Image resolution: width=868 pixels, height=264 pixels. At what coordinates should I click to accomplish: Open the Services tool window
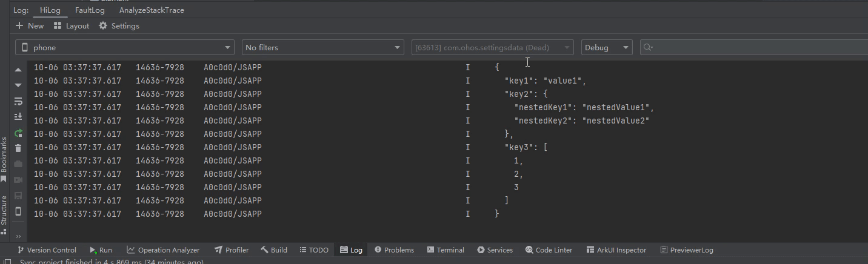(495, 249)
